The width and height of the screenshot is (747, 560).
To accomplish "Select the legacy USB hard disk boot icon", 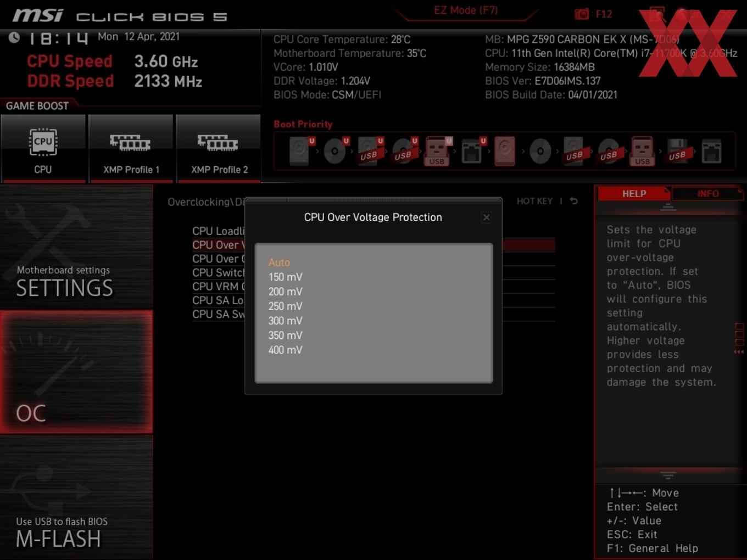I will coord(575,150).
